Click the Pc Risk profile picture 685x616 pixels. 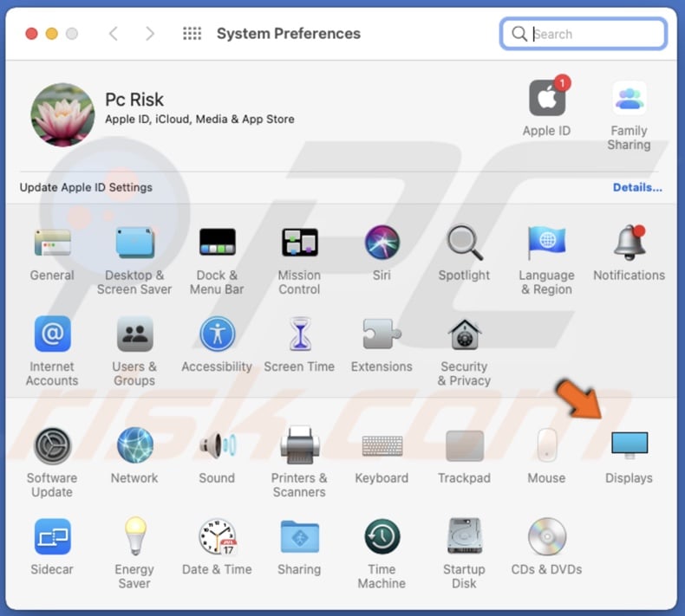pos(62,115)
